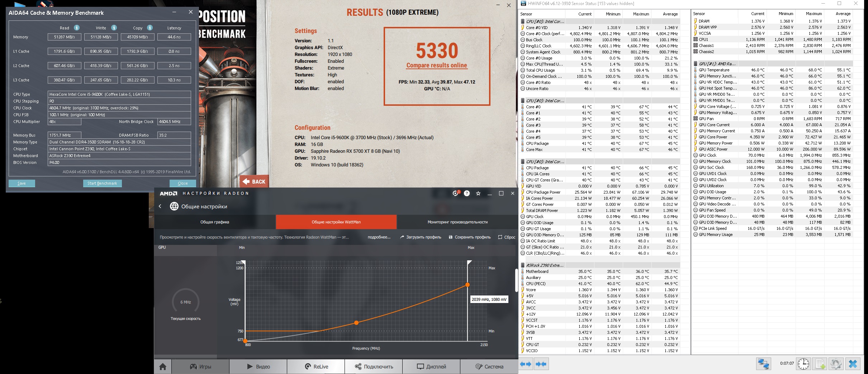Click the GPU Hot Spot Temp row in HWiNFO
Viewport: 868px width, 374px height.
772,88
